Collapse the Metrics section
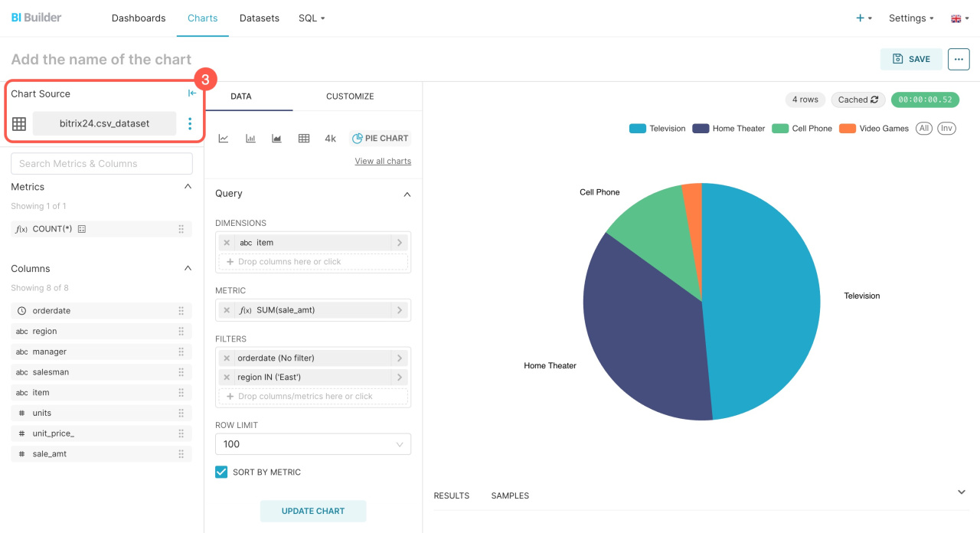Screen dimensions: 980x533 tap(188, 187)
